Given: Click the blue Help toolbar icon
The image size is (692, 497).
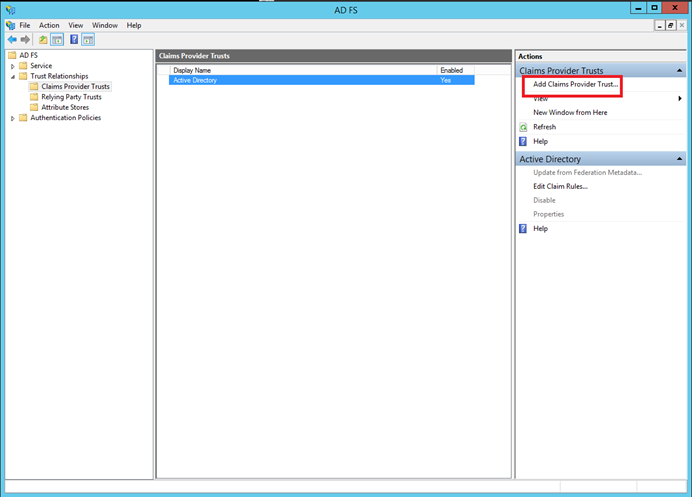Looking at the screenshot, I should (x=74, y=39).
